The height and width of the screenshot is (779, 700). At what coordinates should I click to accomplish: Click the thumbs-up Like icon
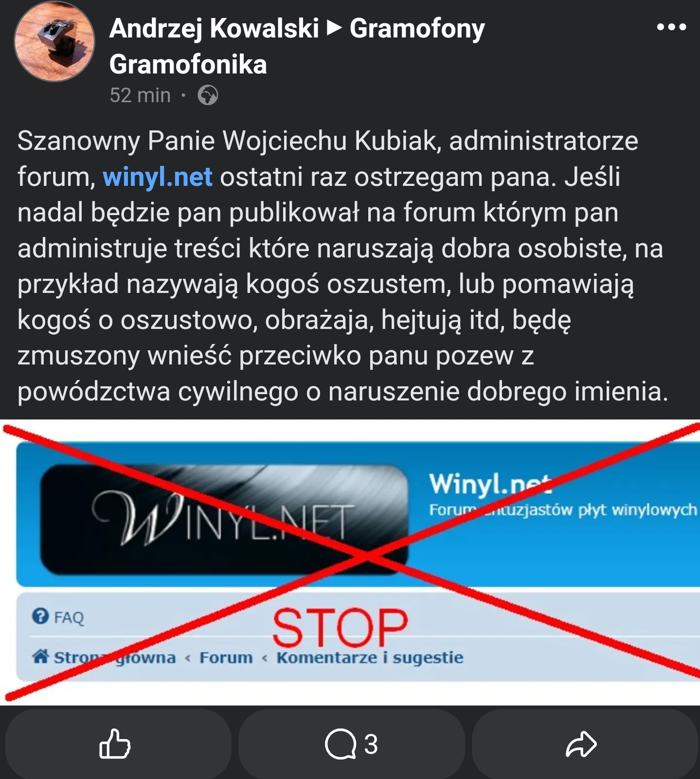click(x=115, y=743)
